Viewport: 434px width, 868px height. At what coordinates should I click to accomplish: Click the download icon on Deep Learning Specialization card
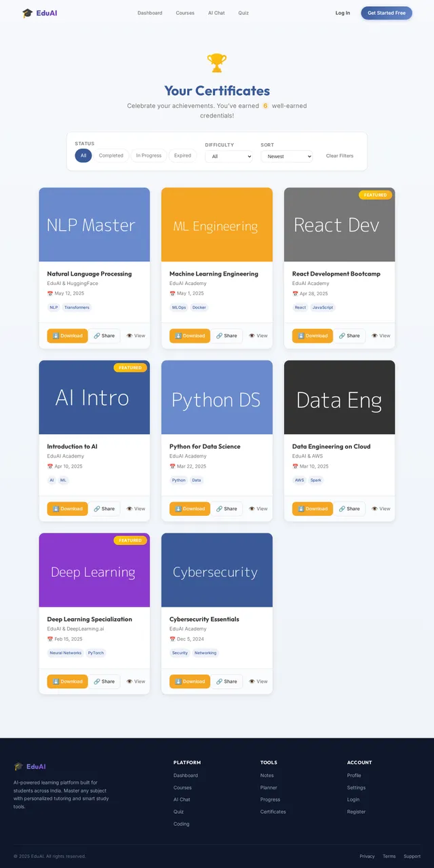point(56,681)
